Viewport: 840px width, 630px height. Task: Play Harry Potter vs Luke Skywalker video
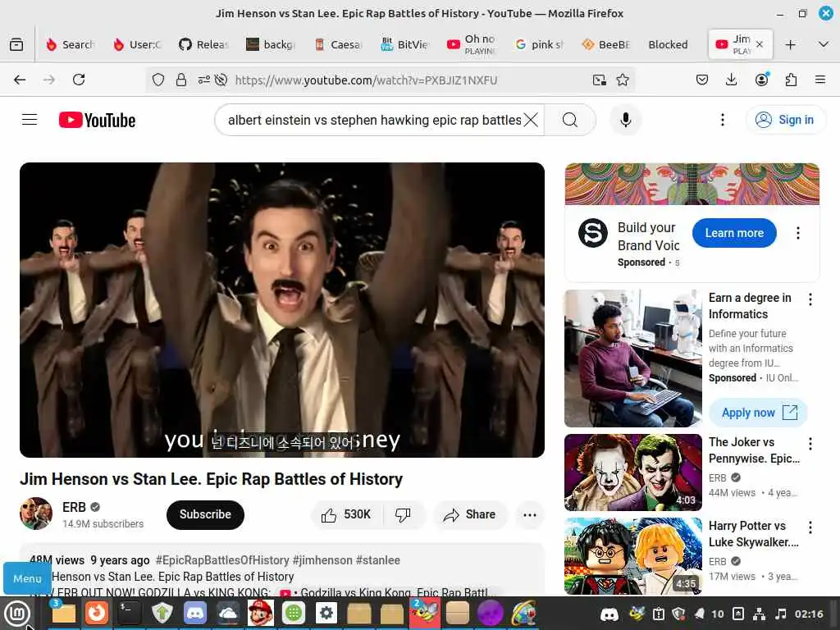[x=632, y=556]
